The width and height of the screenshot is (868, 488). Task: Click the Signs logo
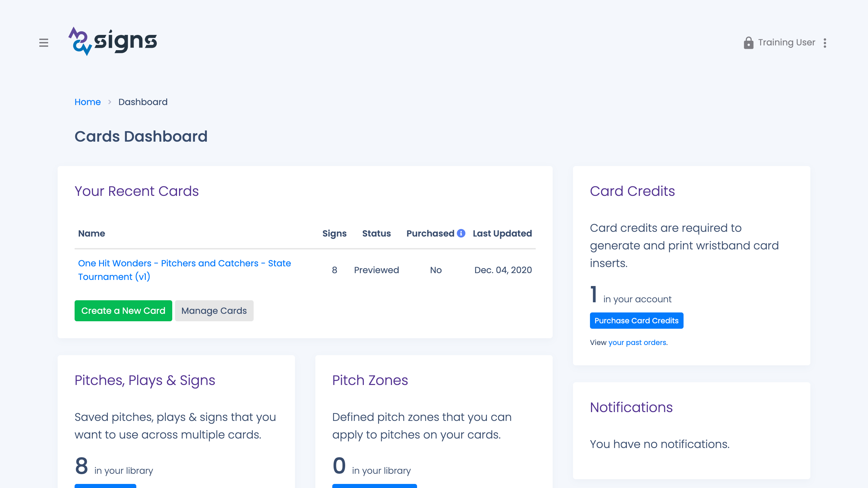[x=112, y=41]
